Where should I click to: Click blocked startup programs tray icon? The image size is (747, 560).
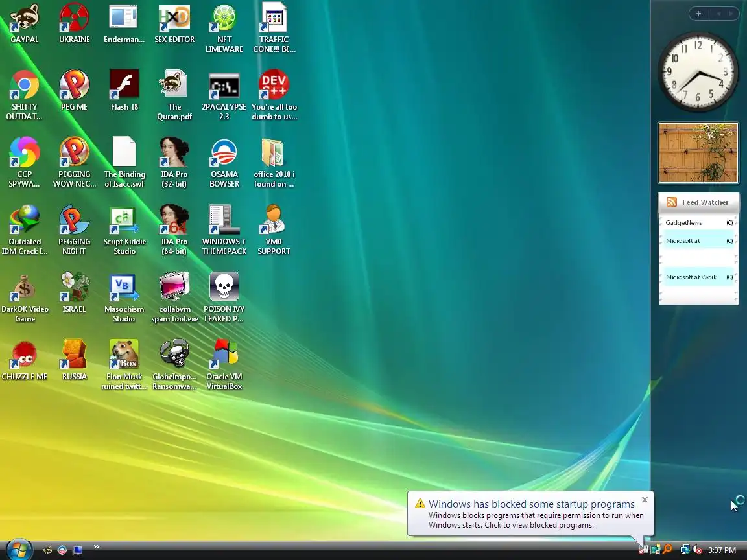pos(643,550)
